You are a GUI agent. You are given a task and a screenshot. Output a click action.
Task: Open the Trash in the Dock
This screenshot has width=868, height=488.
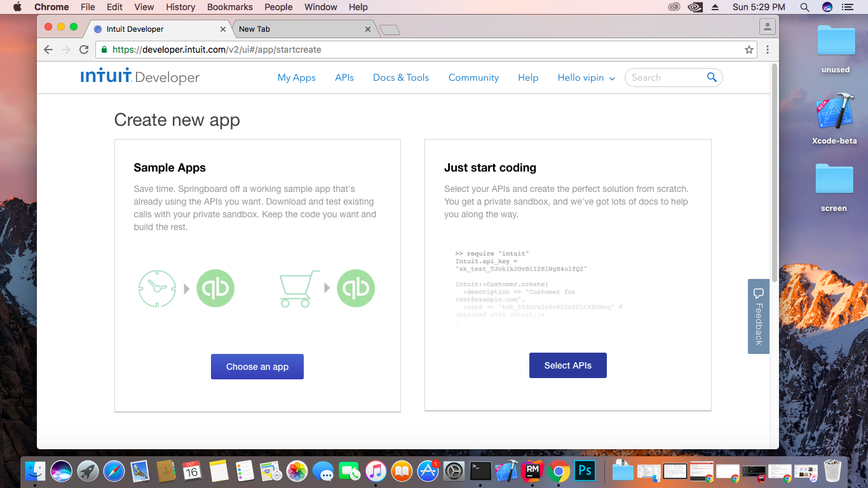832,471
